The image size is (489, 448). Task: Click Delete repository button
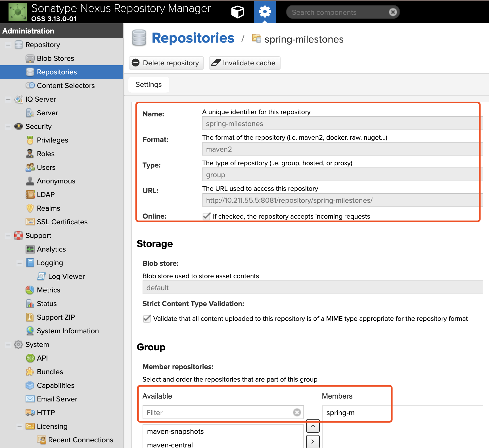(x=166, y=63)
